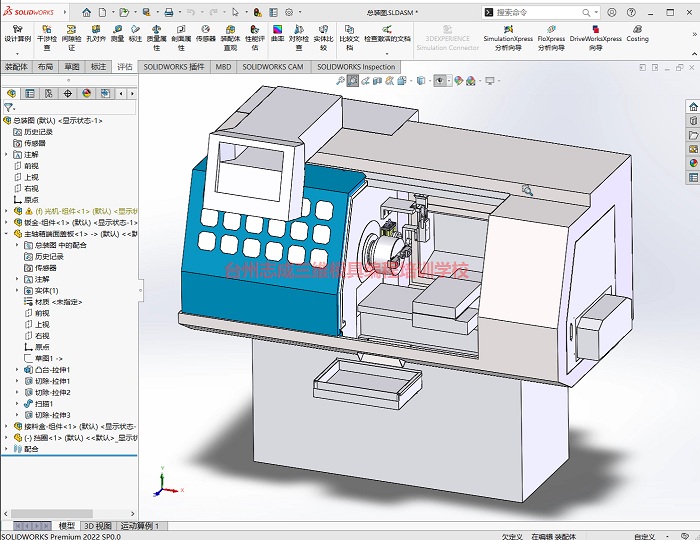Launch DriveWorksXpress wizard

(x=596, y=37)
